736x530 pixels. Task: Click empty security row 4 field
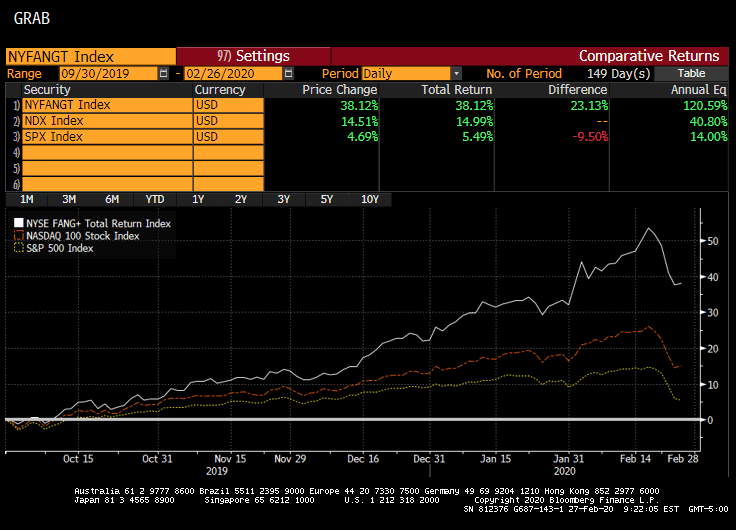tap(107, 153)
